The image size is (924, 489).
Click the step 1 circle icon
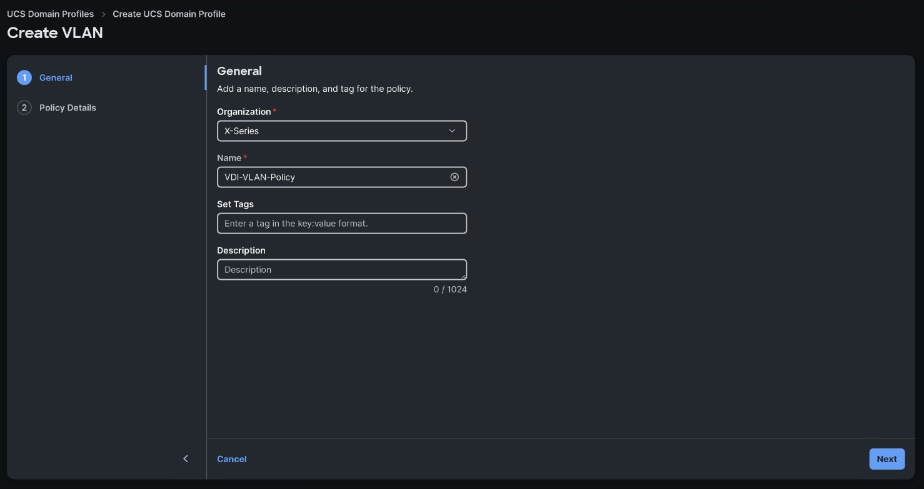(24, 78)
